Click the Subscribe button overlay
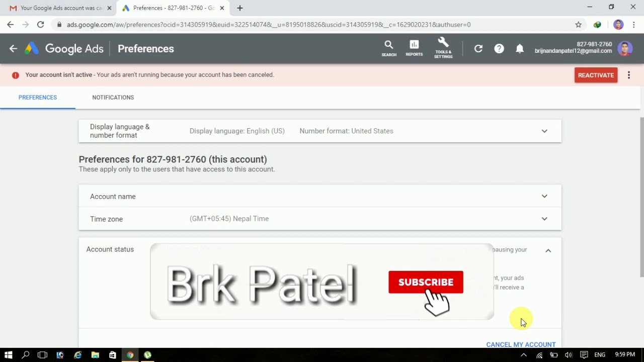This screenshot has width=644, height=362. point(426,282)
